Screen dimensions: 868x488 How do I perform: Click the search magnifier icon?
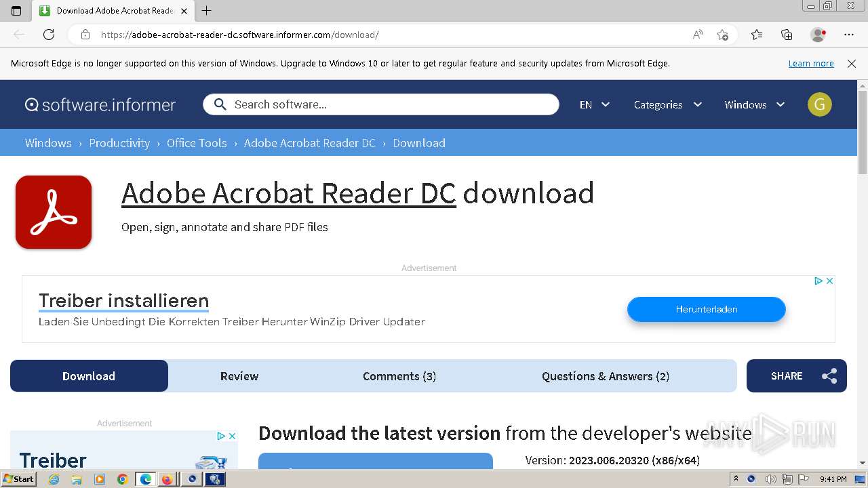(220, 104)
